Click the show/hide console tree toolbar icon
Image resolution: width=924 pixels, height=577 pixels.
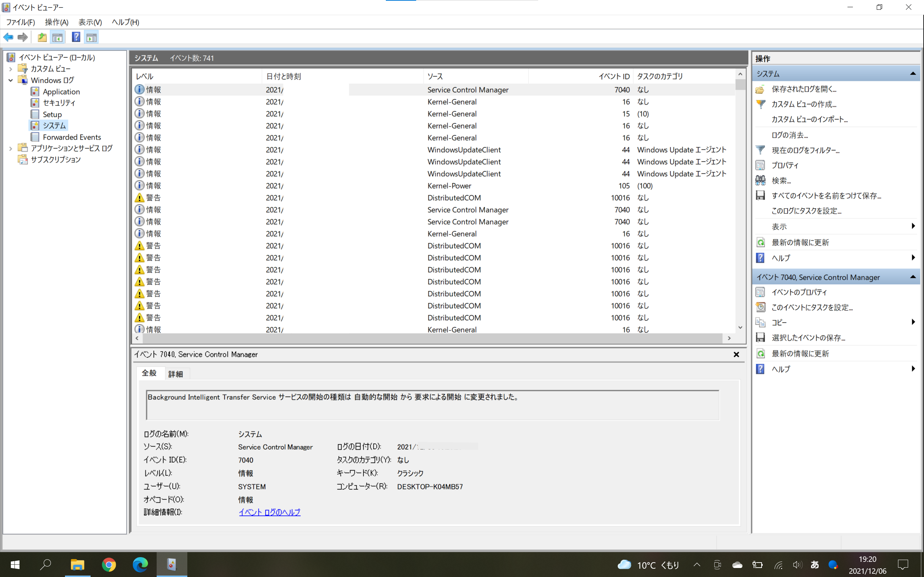57,38
